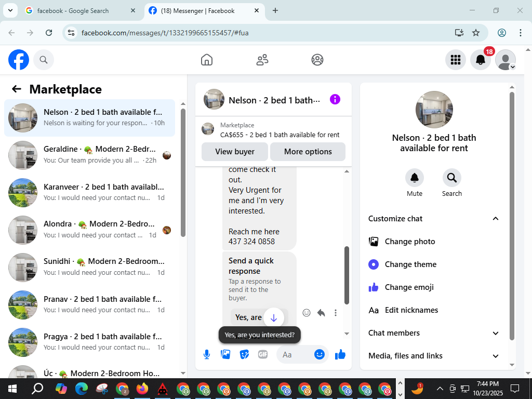Open the Friends icon
Screen dimensions: 532x399
[262, 60]
